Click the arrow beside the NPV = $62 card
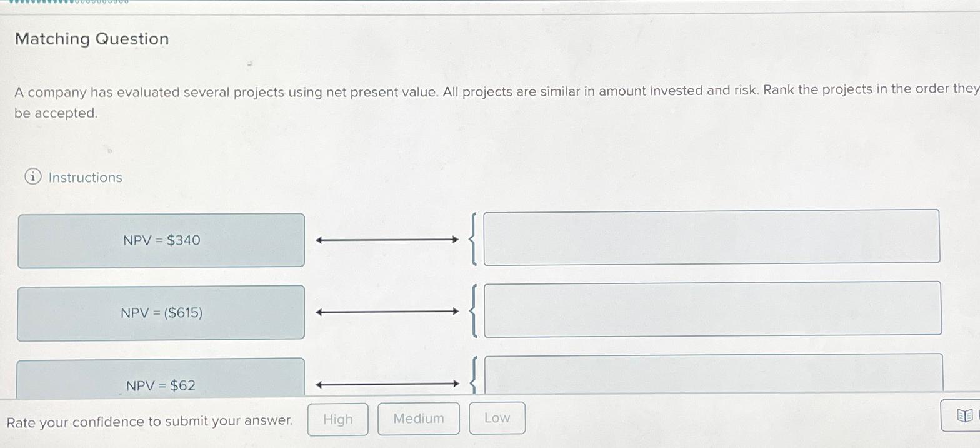The height and width of the screenshot is (448, 980). [x=387, y=384]
